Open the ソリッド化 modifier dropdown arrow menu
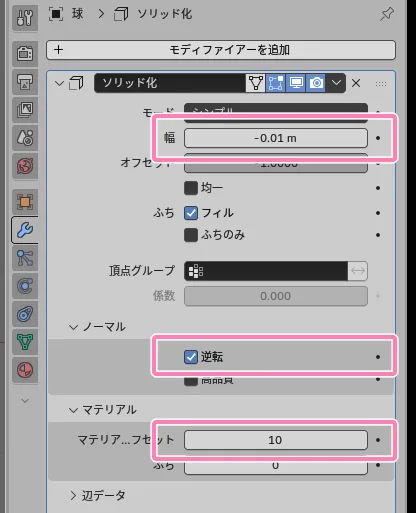Screen dimensions: 416x513 [336, 83]
